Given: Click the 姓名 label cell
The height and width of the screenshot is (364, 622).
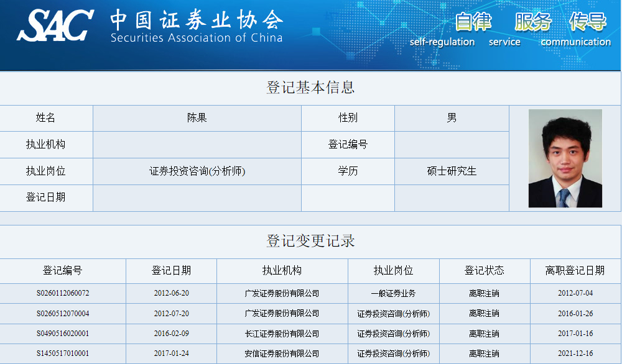Looking at the screenshot, I should coord(45,118).
